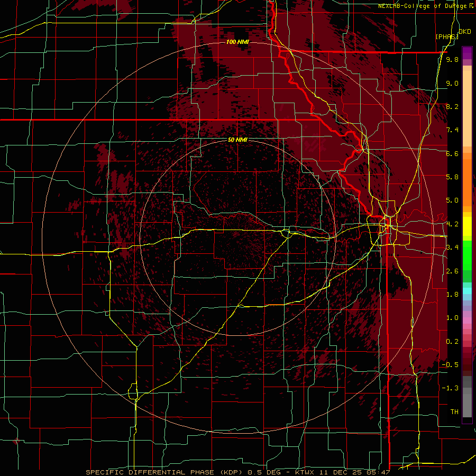Click the cyan segment of the color bar
476x476 pixels.
coord(467,291)
